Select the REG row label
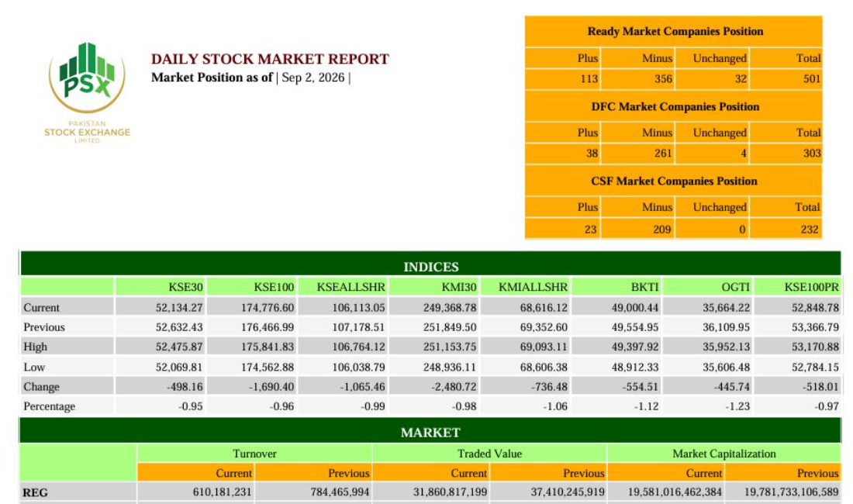 pos(35,492)
